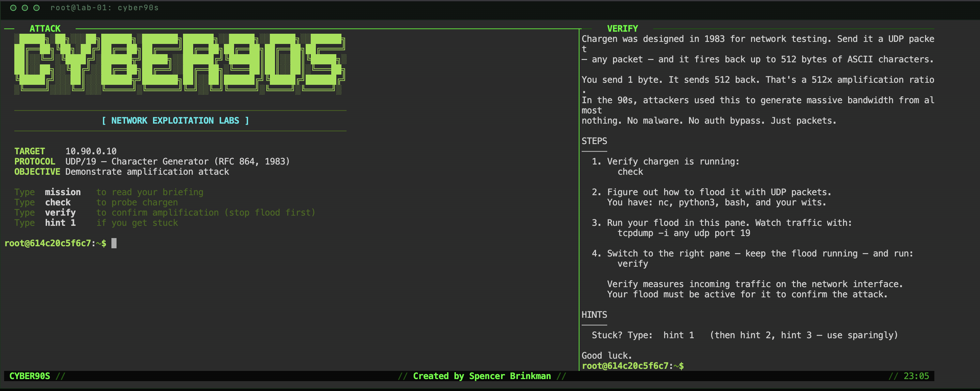Click the 23:05 clock in status bar

point(916,376)
